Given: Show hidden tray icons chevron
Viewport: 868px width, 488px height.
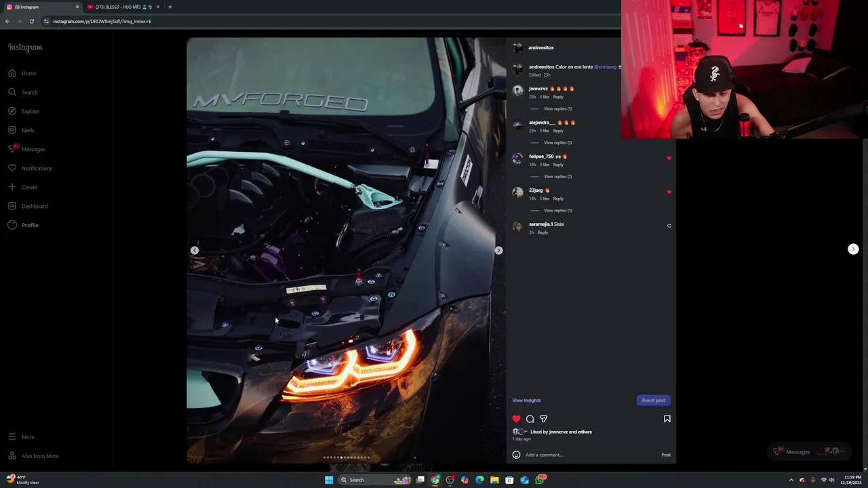Looking at the screenshot, I should click(791, 480).
